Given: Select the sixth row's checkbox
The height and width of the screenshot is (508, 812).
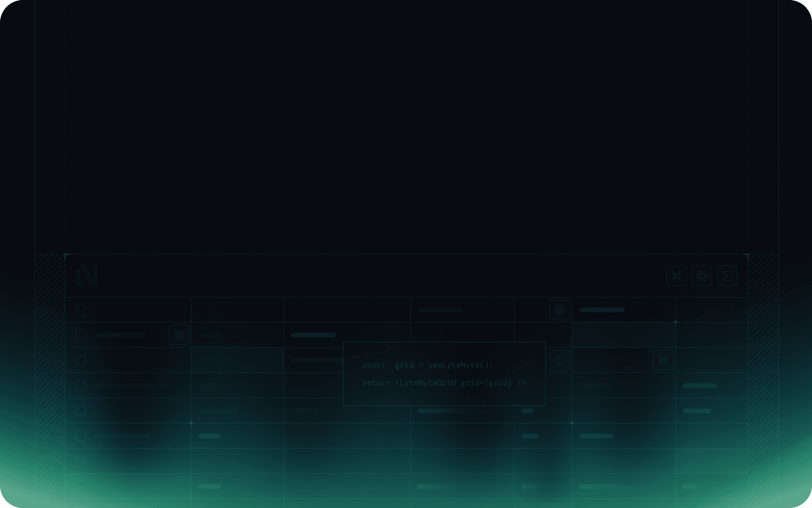Looking at the screenshot, I should (x=81, y=436).
